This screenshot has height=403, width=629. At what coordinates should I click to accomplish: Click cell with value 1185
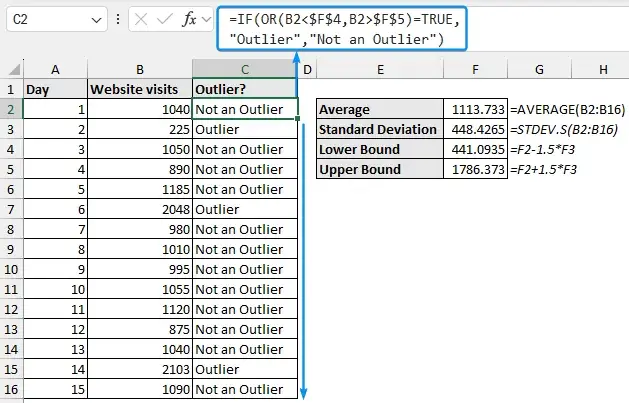140,189
